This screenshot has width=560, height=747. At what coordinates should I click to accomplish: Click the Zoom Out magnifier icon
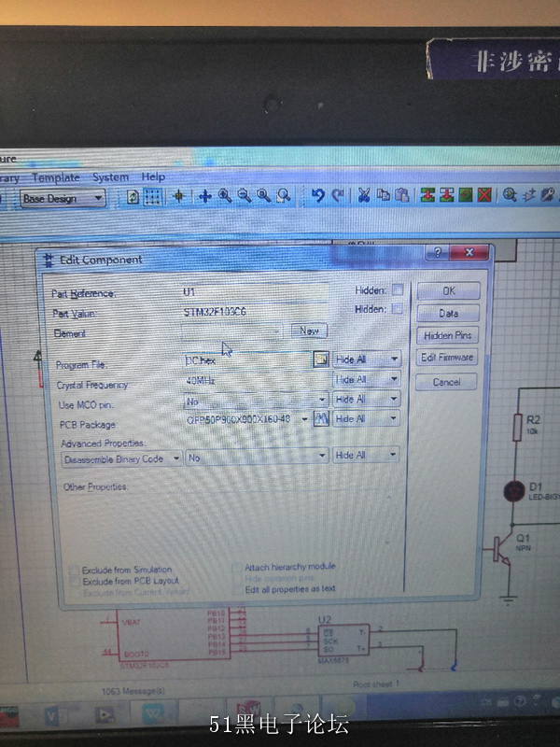(x=245, y=195)
